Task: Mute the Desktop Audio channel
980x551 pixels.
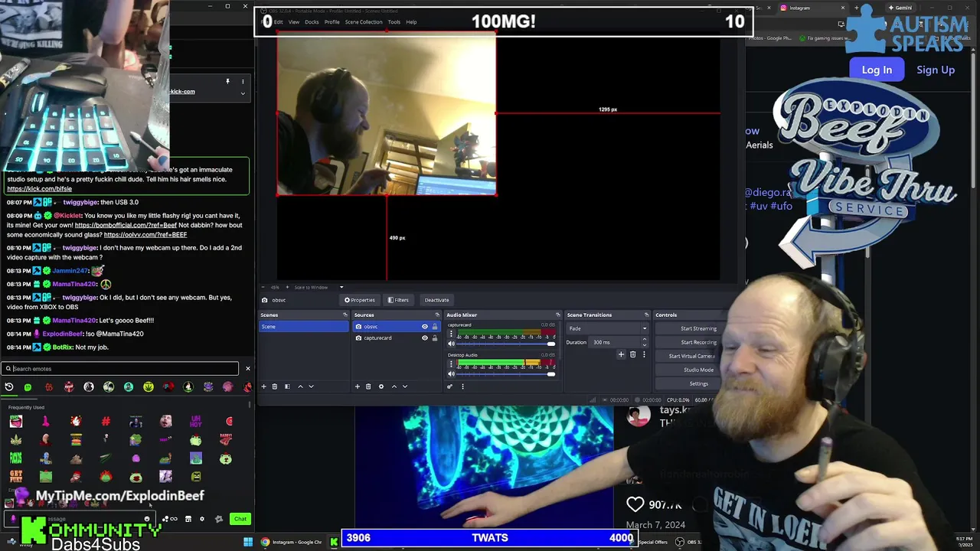Action: pyautogui.click(x=450, y=373)
